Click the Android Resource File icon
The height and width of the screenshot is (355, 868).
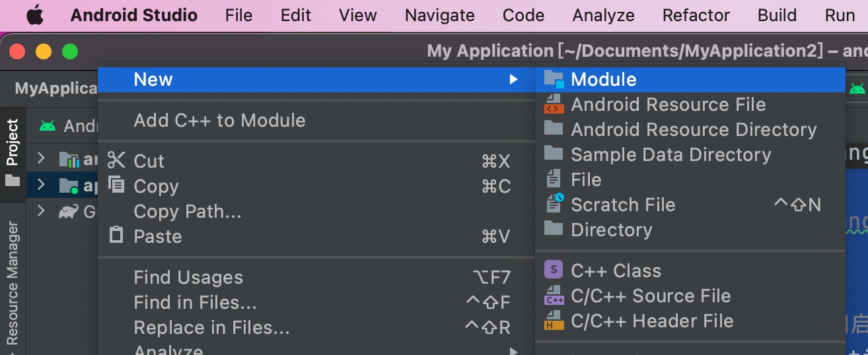tap(554, 105)
